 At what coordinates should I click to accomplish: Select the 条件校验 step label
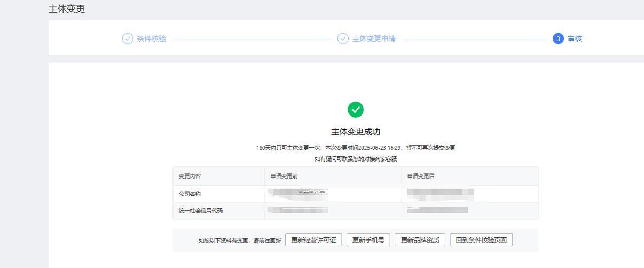(x=151, y=39)
